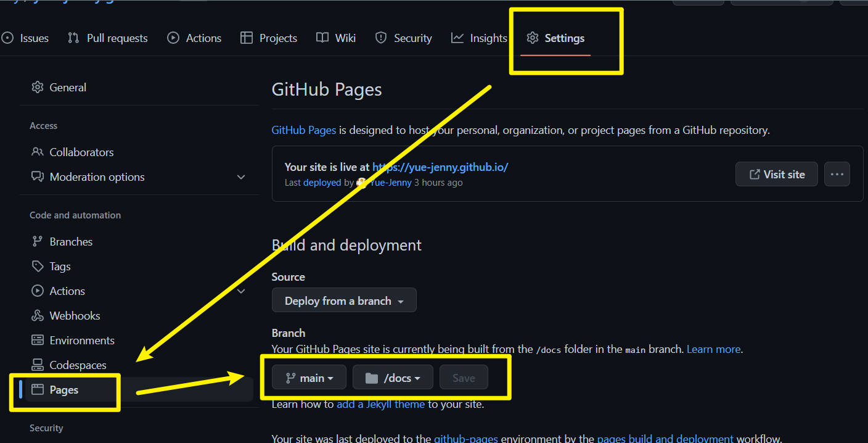Click the Tags label icon

pyautogui.click(x=38, y=266)
